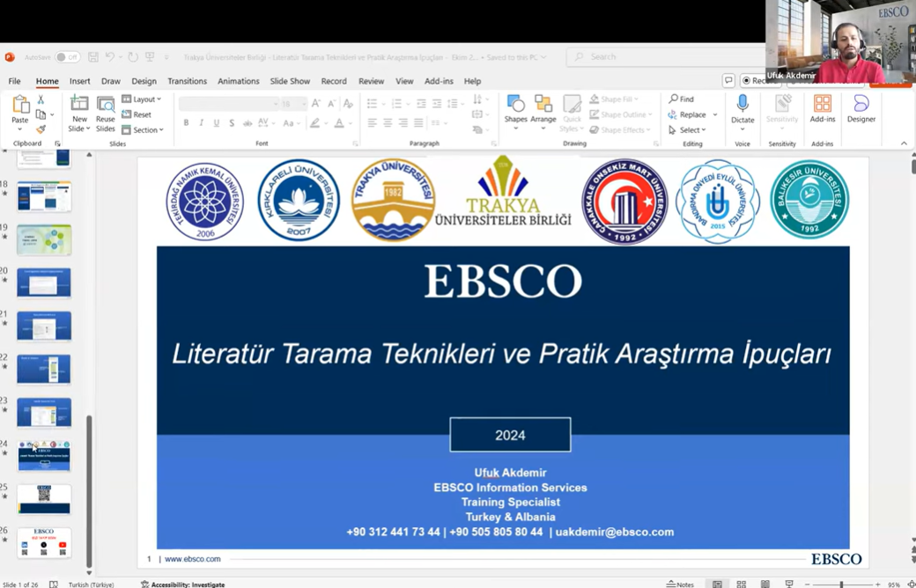This screenshot has width=916, height=588.
Task: Apply text shadow with S icon
Action: point(232,123)
